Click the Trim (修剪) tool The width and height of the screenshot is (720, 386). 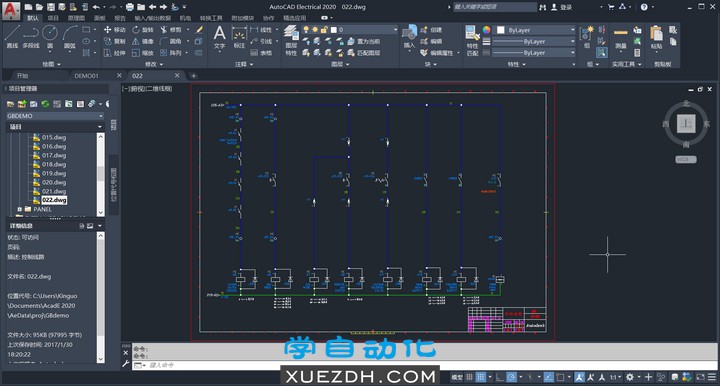click(171, 29)
